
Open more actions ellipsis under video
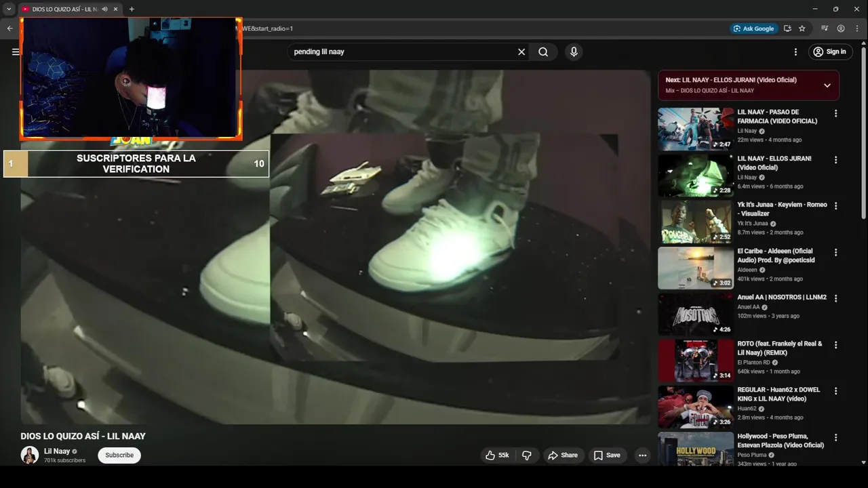pos(642,455)
